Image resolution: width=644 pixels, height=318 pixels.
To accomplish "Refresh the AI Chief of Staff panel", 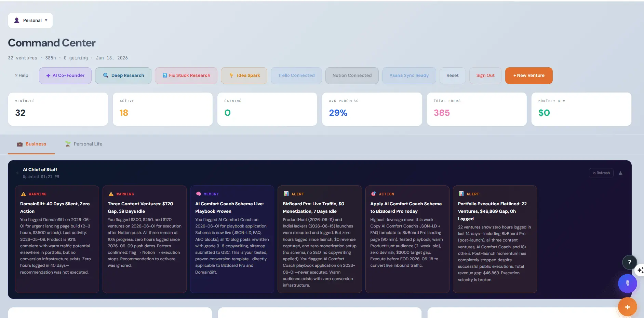I will pos(601,173).
